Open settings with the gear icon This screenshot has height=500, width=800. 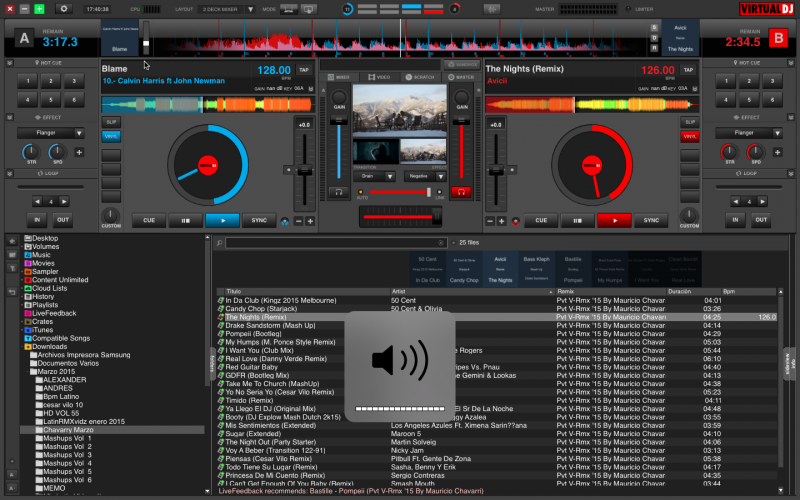point(64,9)
